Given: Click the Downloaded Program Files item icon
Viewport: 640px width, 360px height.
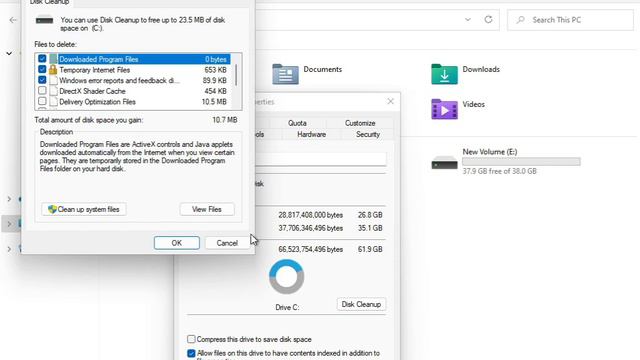Looking at the screenshot, I should (x=53, y=59).
